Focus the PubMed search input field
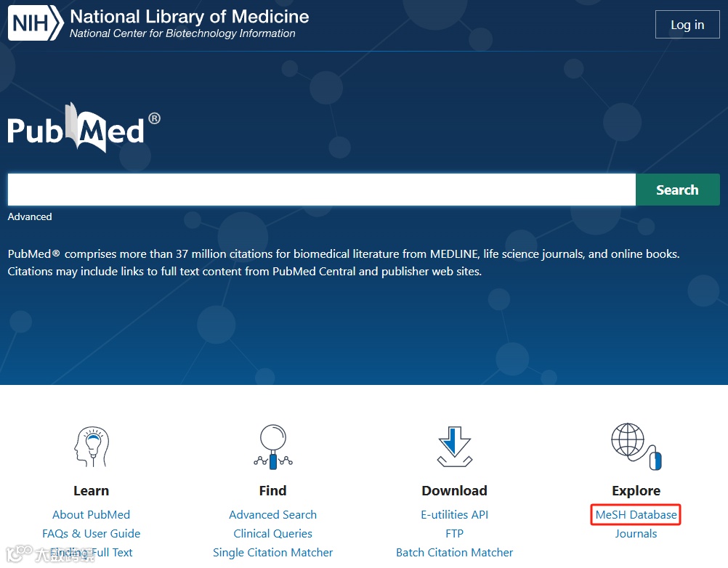 pos(321,190)
